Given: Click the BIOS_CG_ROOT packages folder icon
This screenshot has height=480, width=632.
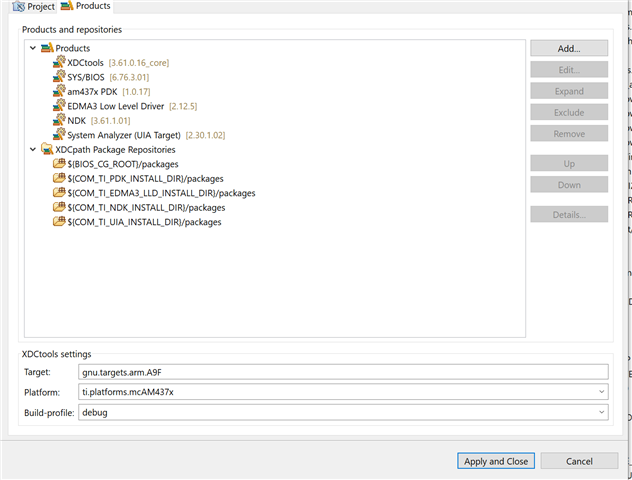Looking at the screenshot, I should (x=59, y=164).
